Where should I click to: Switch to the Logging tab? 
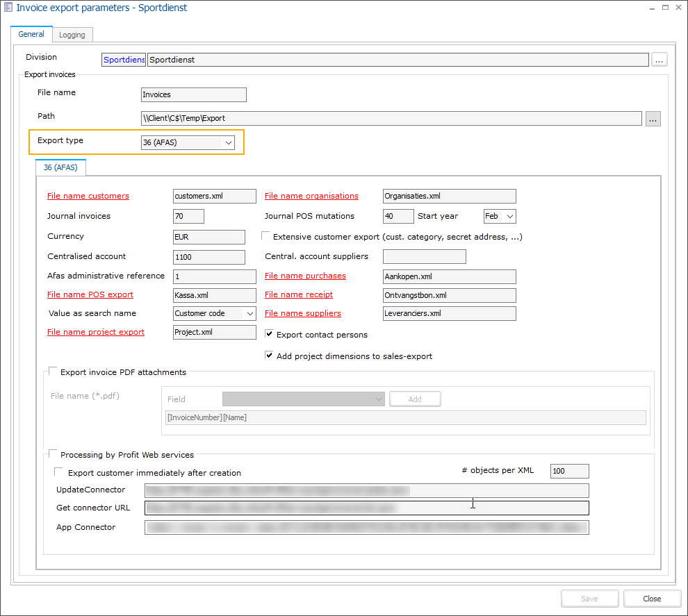[x=72, y=34]
